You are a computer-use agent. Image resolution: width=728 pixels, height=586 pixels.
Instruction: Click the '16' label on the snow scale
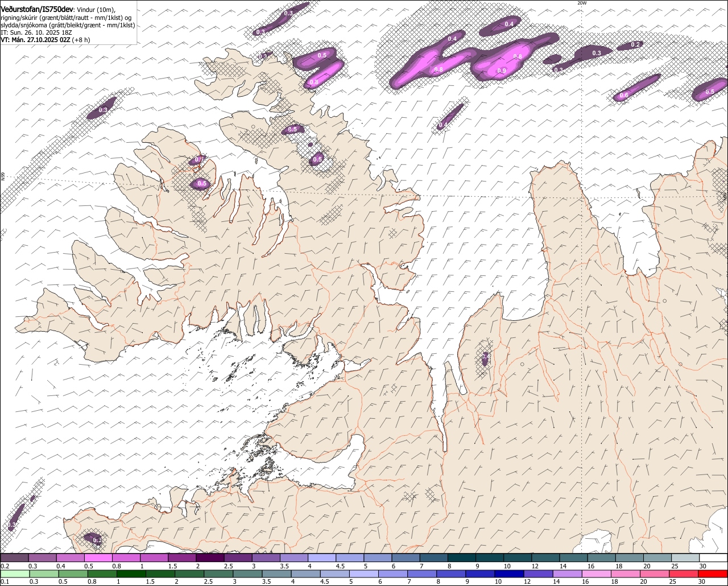pyautogui.click(x=591, y=566)
